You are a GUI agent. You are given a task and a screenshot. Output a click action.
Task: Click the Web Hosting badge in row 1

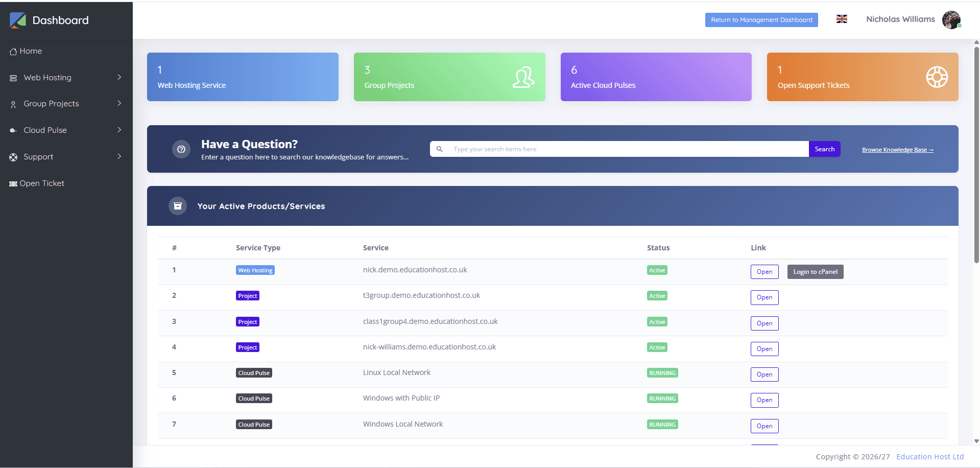[x=255, y=270]
